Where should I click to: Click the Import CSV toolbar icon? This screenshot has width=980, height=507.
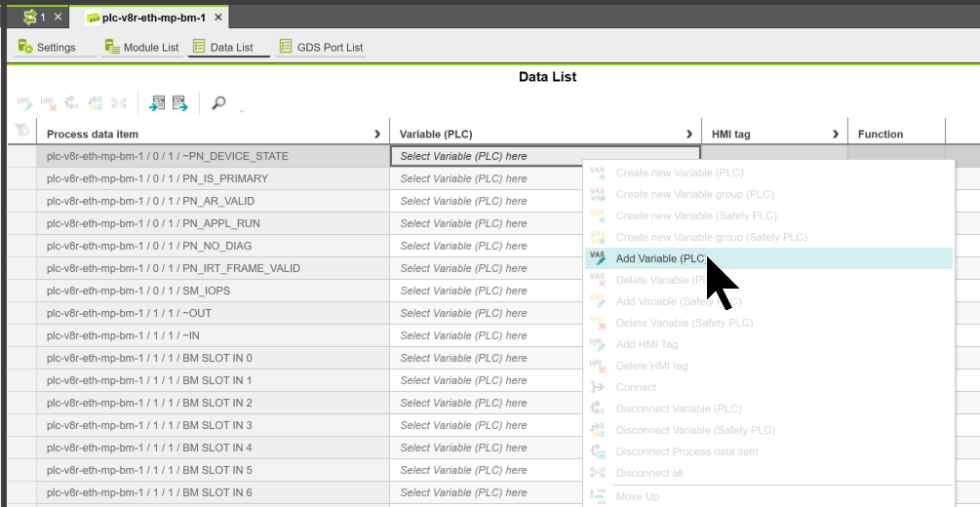157,102
